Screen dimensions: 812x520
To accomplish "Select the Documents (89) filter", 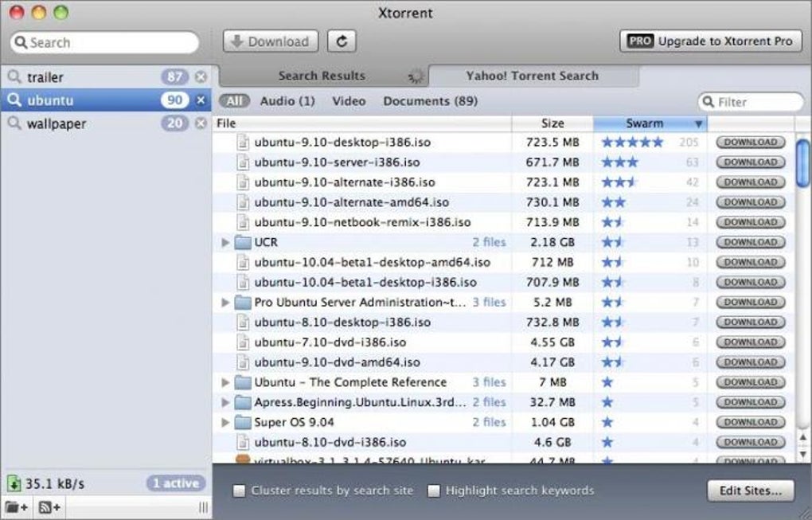I will (x=431, y=101).
